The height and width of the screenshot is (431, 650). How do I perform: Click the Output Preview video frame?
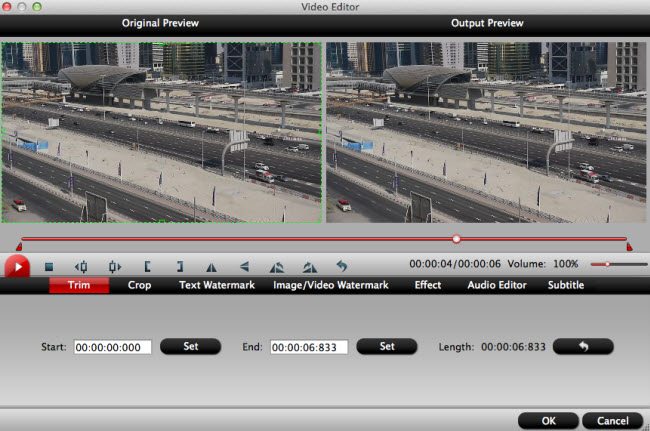click(x=486, y=132)
